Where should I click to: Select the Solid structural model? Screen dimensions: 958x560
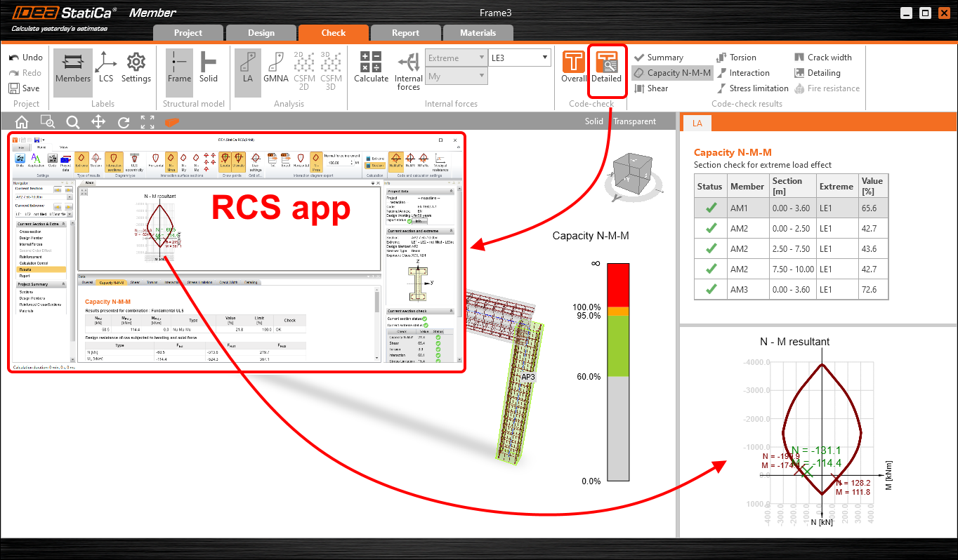(x=209, y=68)
